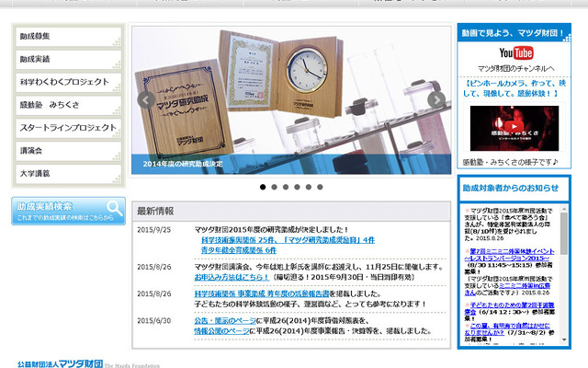The image size is (588, 368).
Task: Go to next slide with right arrow
Action: (x=436, y=100)
